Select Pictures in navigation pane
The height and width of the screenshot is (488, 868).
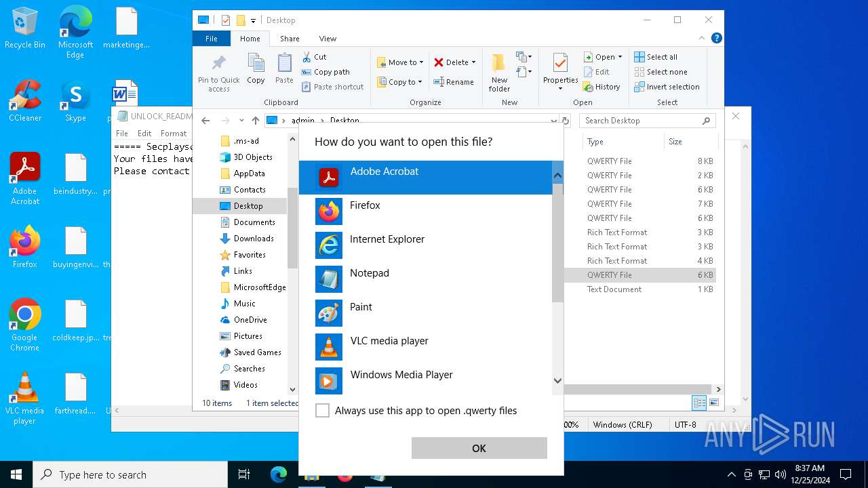[x=241, y=336]
